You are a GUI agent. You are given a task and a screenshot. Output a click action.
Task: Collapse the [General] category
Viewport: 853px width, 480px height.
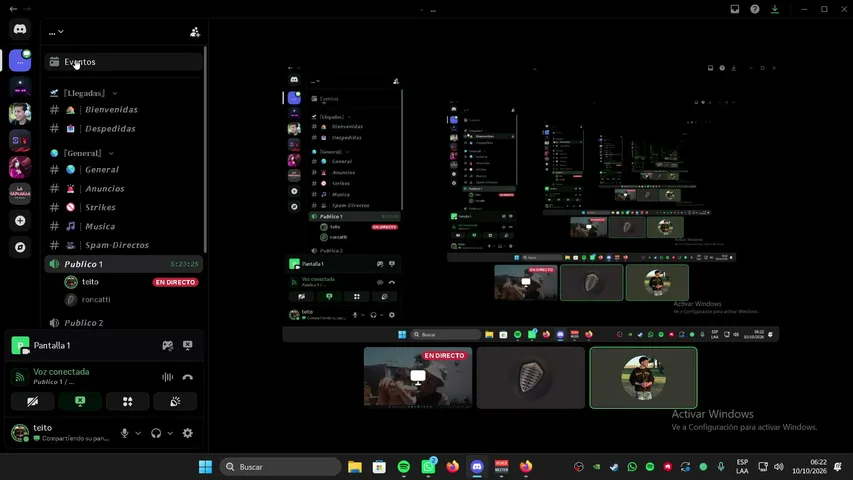82,153
